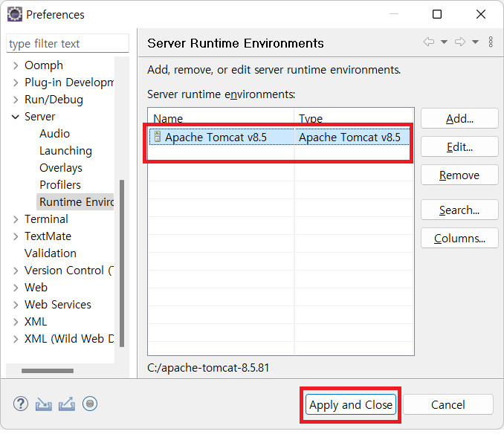Expand the TextMate tree node
This screenshot has width=504, height=440.
[16, 236]
